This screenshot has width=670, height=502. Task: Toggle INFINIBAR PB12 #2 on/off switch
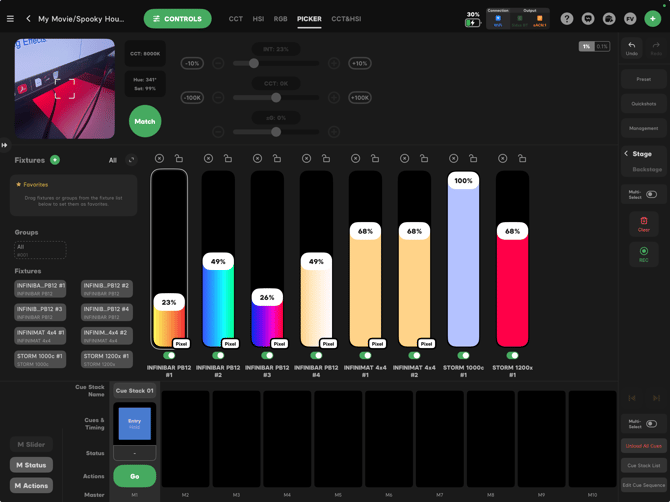coord(218,355)
